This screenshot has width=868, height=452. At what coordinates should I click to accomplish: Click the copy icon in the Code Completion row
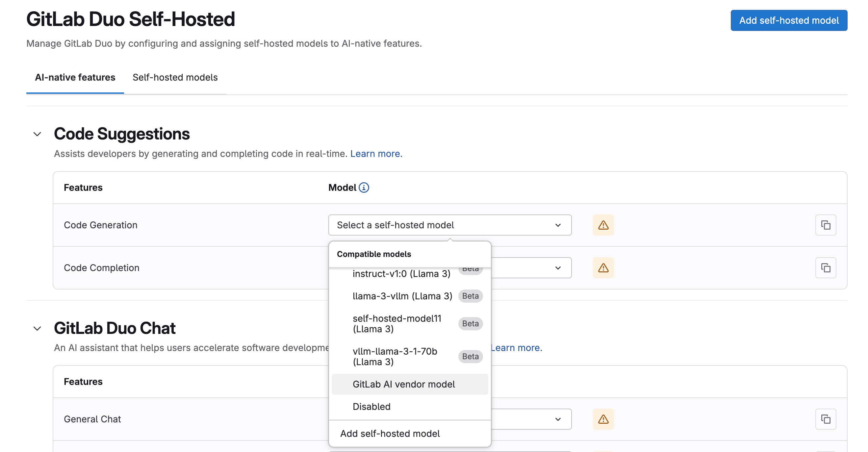826,267
